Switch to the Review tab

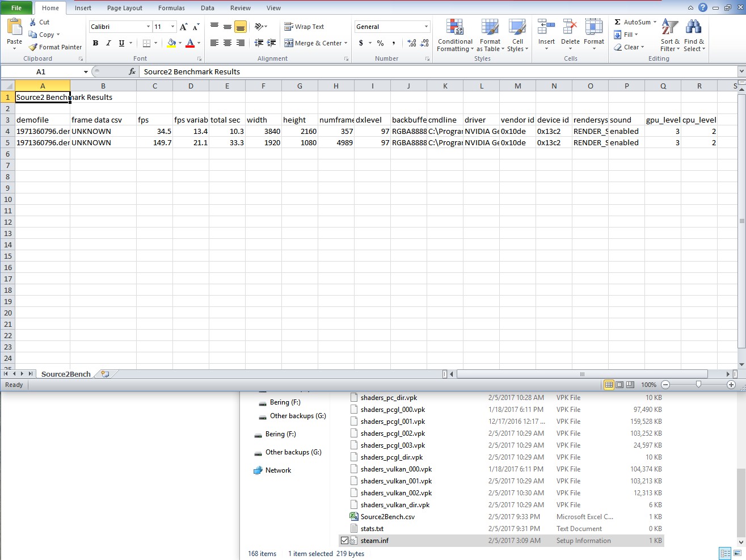coord(241,8)
